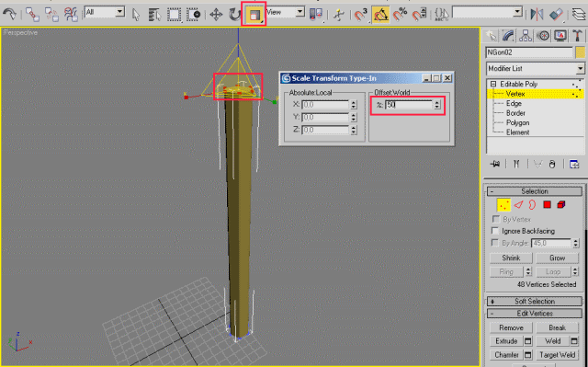Select the Element cube icon
This screenshot has width=588, height=367.
[x=561, y=205]
